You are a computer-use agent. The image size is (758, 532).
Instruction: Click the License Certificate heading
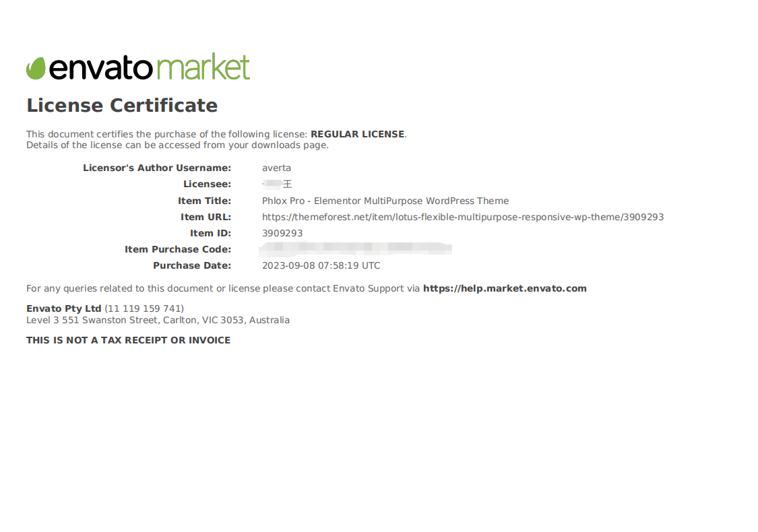(x=122, y=106)
